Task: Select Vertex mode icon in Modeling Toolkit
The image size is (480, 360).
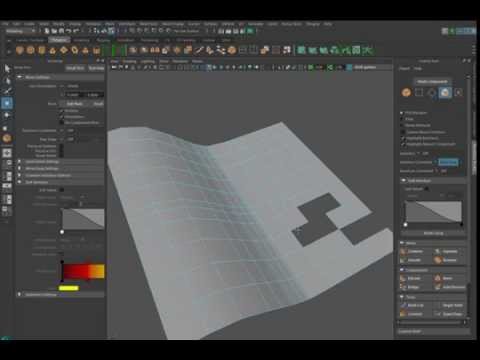Action: click(419, 93)
